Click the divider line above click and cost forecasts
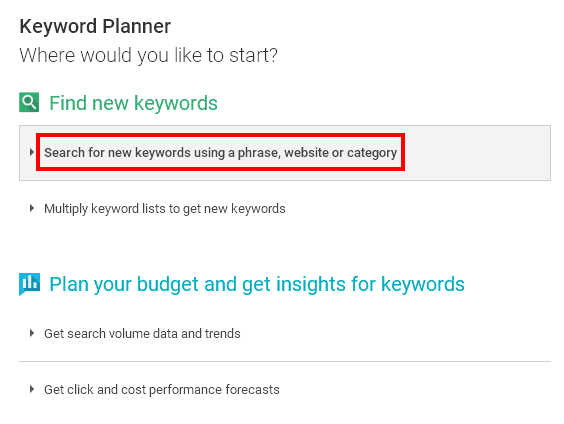Screen dimensions: 564x424 coord(285,361)
